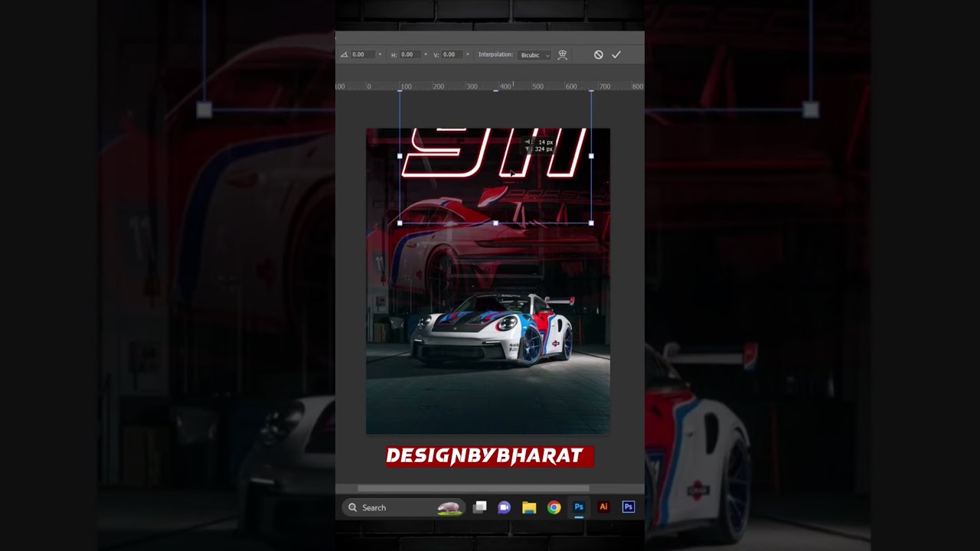Open Google Chrome from the taskbar
This screenshot has width=980, height=551.
(x=554, y=507)
